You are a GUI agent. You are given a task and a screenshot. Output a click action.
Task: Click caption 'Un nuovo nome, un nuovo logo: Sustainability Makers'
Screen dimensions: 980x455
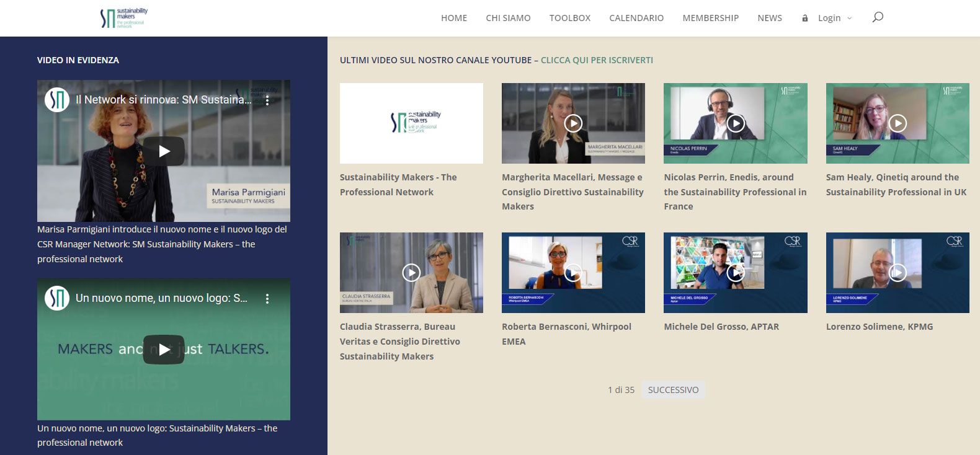coord(157,435)
